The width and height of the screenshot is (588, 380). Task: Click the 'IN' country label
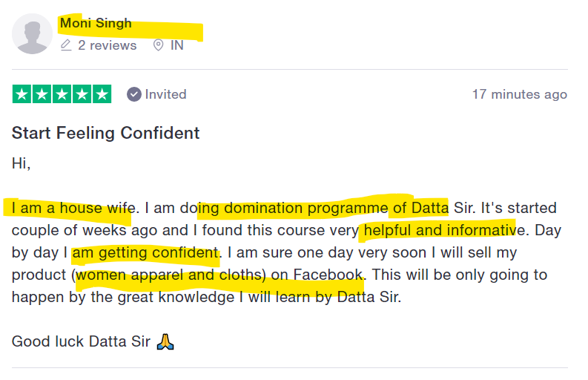177,45
